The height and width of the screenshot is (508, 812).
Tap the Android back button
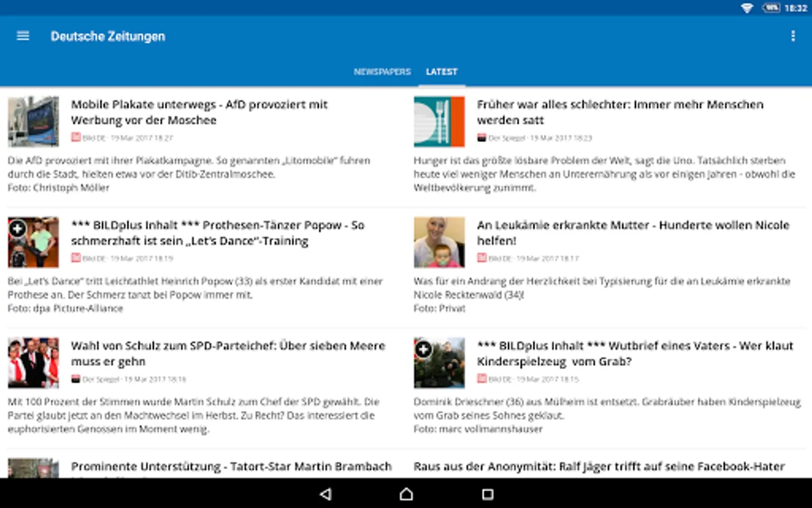[325, 494]
